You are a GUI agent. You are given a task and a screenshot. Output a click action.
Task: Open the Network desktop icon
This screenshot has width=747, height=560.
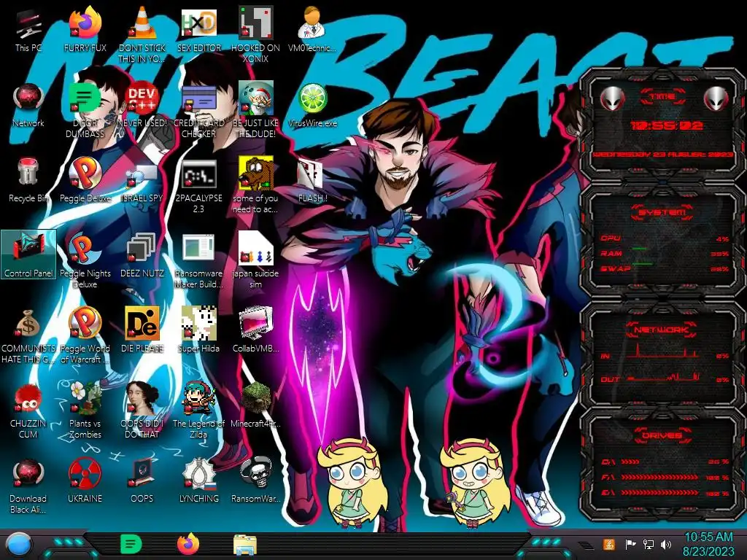pos(28,106)
